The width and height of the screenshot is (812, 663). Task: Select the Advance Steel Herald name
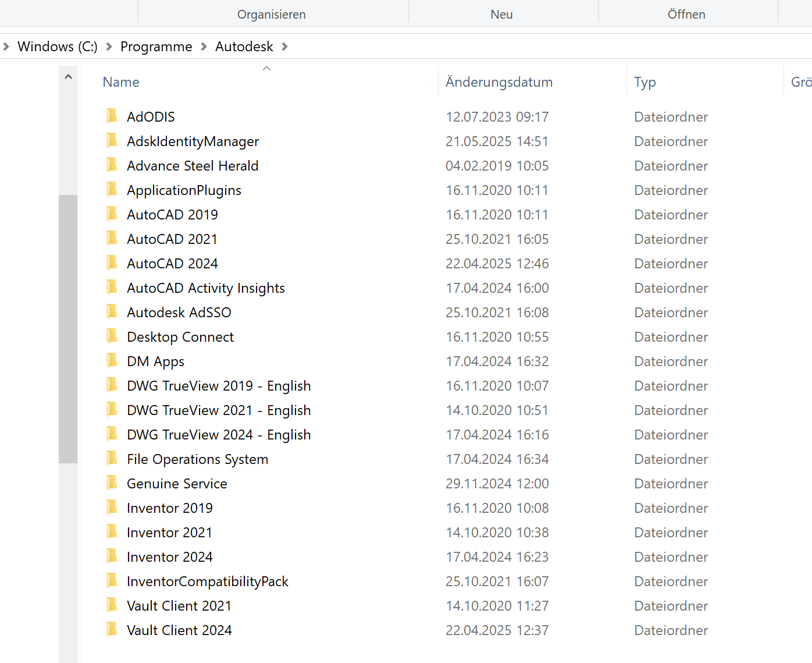coord(193,166)
